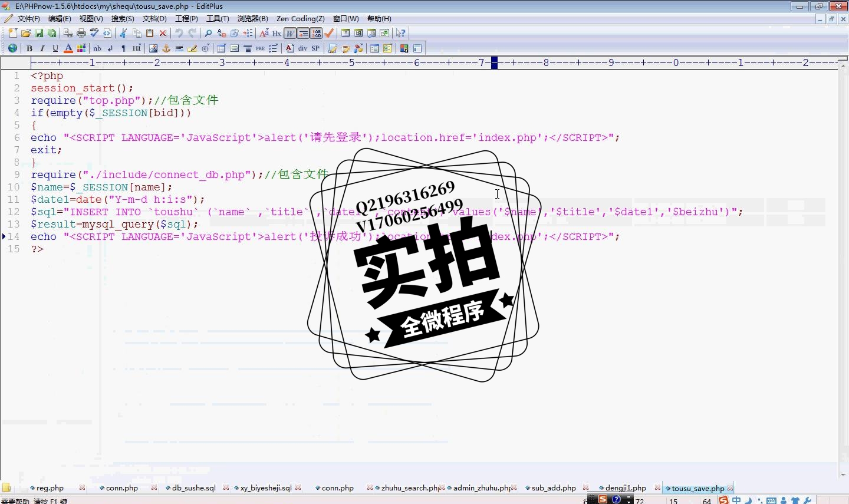Screen dimensions: 849x504
Task: Open the Aa change case dropdown
Action: 264,33
